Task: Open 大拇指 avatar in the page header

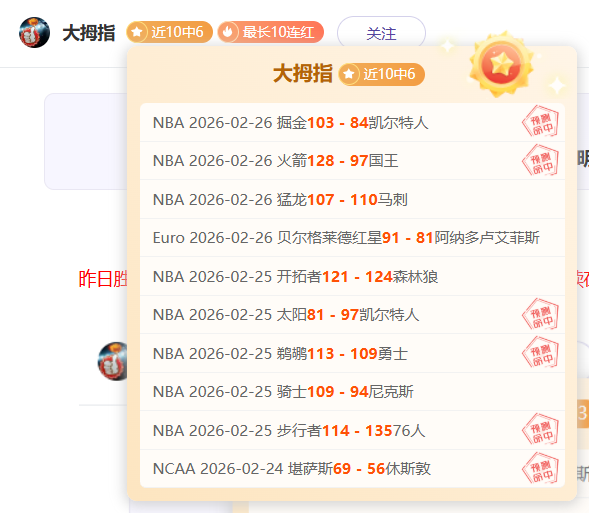Action: point(34,32)
